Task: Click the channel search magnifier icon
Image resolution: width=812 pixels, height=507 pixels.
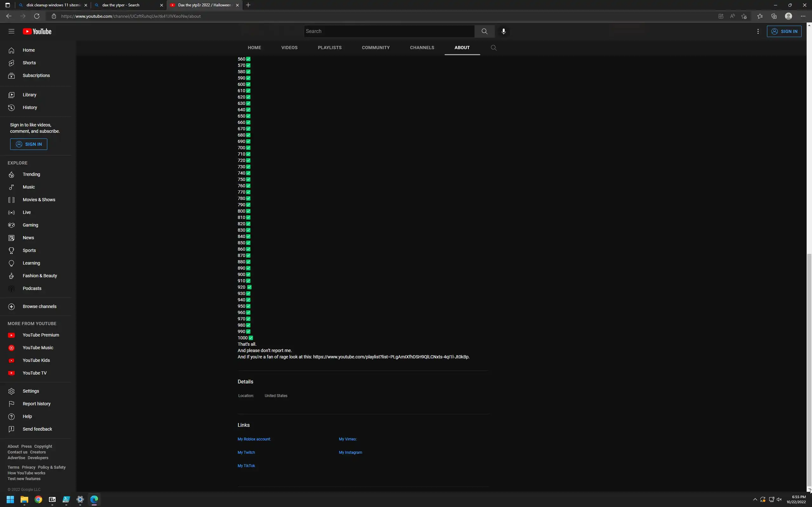Action: (493, 48)
